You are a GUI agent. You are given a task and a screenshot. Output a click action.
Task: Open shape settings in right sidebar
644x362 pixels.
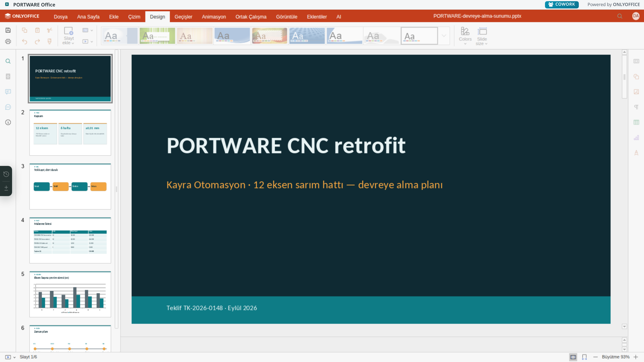point(636,76)
